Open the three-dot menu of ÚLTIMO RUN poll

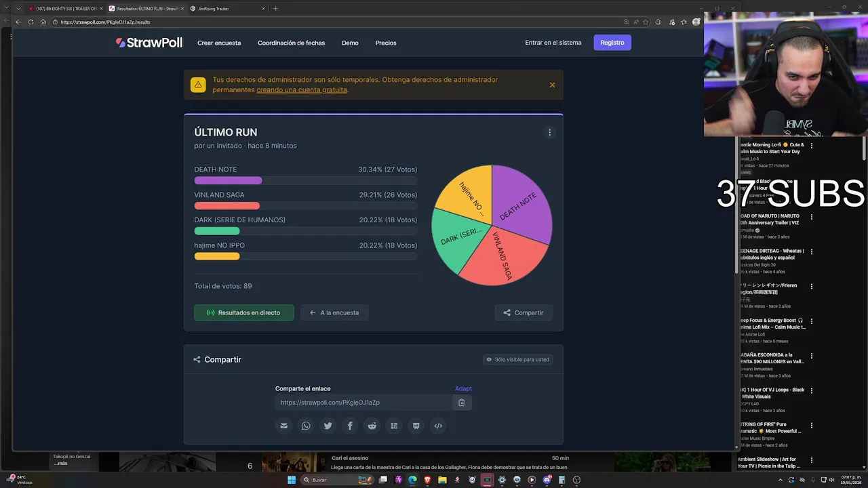550,132
